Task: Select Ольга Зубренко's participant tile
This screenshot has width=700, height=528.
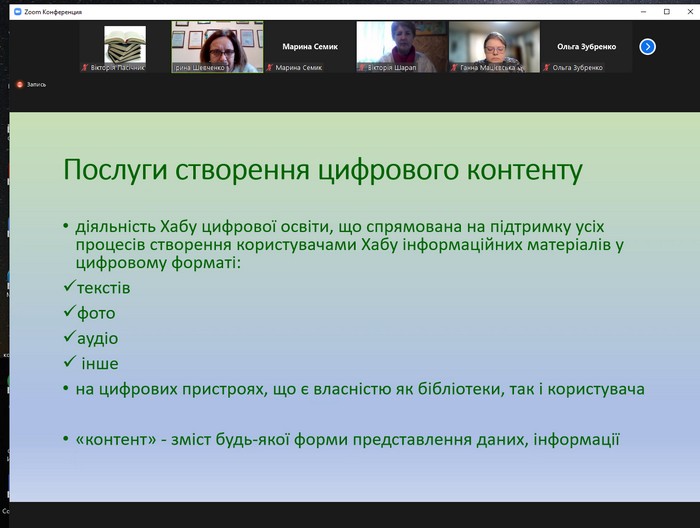Action: point(586,46)
